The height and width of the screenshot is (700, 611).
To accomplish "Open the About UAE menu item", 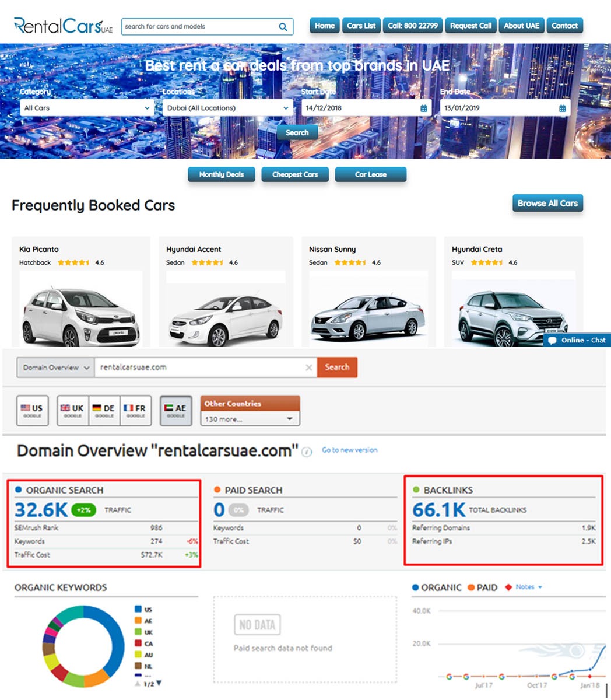I will point(522,26).
